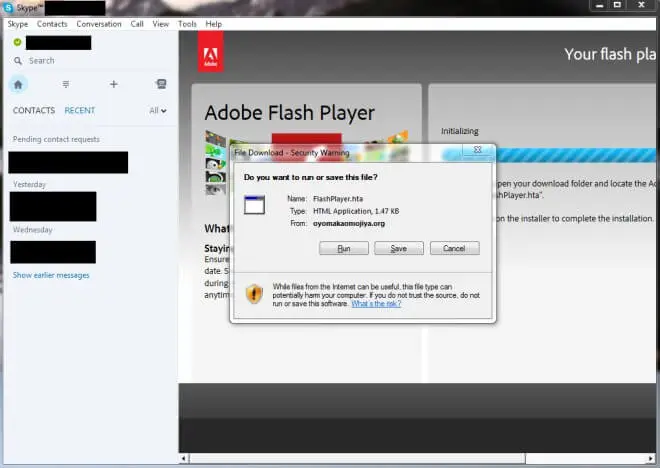Click the Adobe Flash Player heading
The height and width of the screenshot is (468, 660).
click(x=290, y=113)
